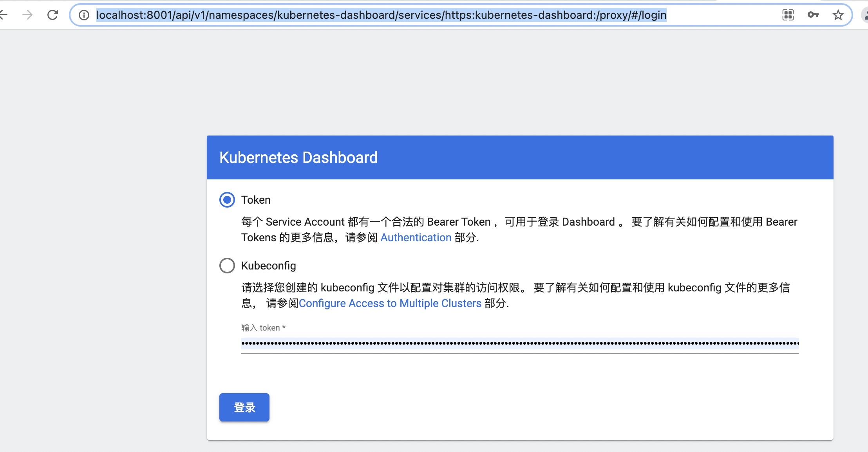This screenshot has width=868, height=452.
Task: Click the Kubernetes Dashboard header title
Action: click(x=298, y=157)
